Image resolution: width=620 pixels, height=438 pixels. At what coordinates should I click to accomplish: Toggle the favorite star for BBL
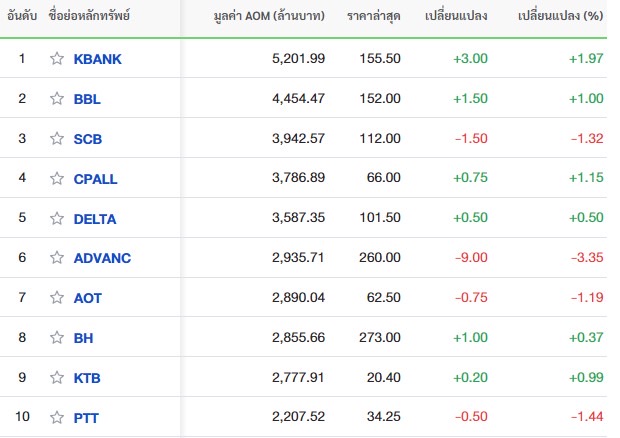click(x=57, y=98)
